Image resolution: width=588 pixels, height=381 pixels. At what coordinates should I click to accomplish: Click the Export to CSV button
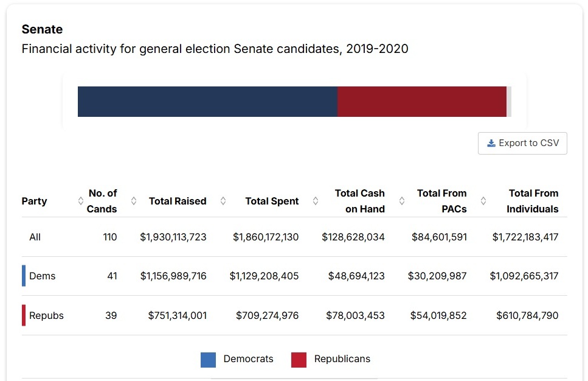(x=522, y=143)
